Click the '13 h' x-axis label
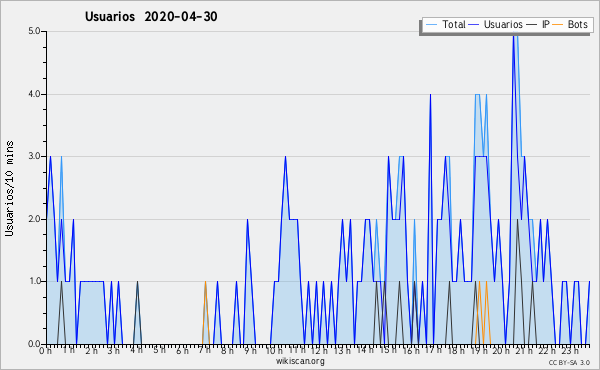 point(342,351)
